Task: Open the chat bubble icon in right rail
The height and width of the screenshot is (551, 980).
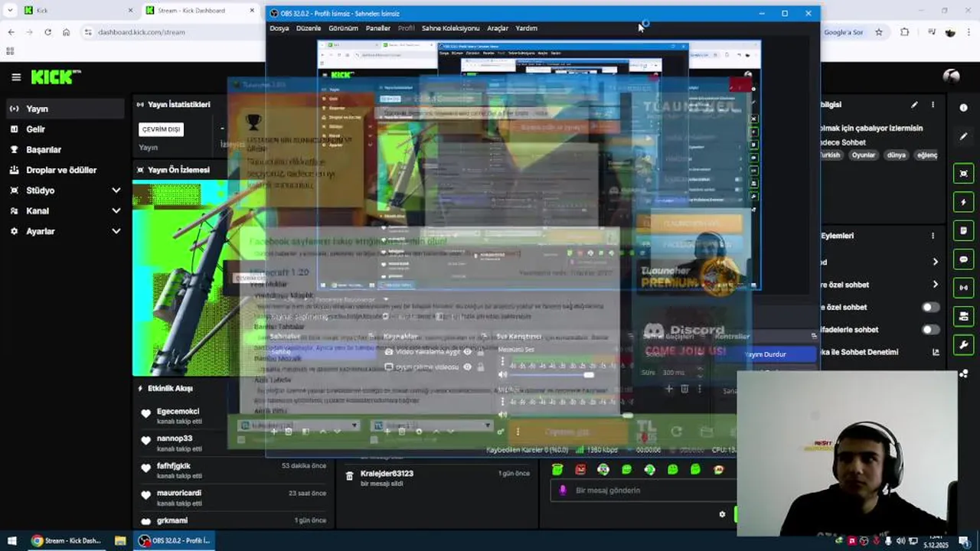Action: (964, 259)
